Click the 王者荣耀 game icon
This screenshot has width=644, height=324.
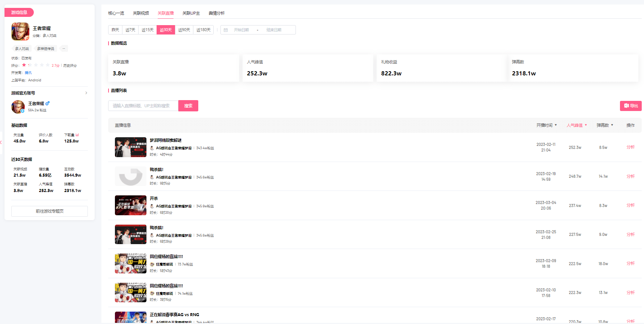(x=20, y=31)
